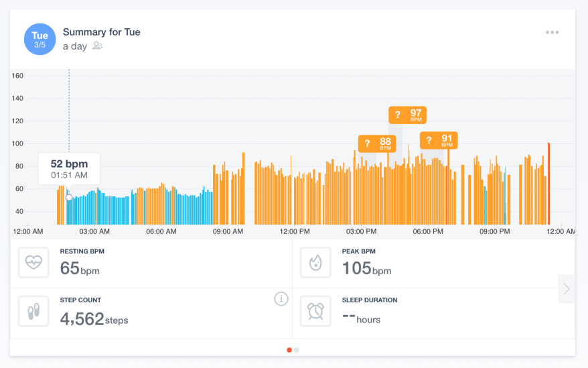This screenshot has width=588, height=368.
Task: Click the resting BPM heart icon
Action: 33,263
